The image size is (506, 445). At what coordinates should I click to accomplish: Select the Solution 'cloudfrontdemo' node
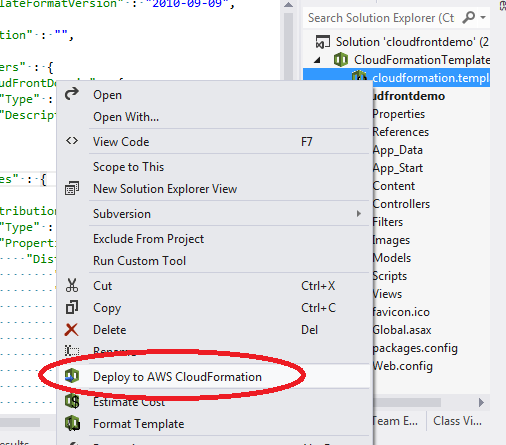click(x=412, y=42)
